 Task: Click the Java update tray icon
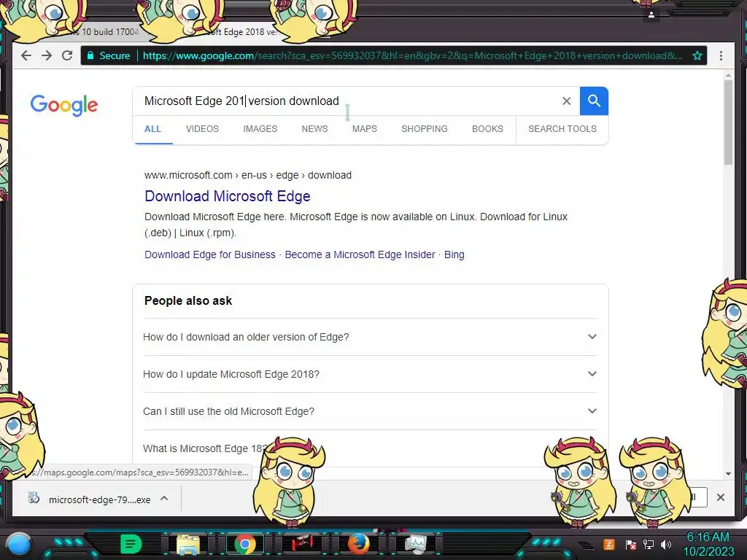(609, 544)
